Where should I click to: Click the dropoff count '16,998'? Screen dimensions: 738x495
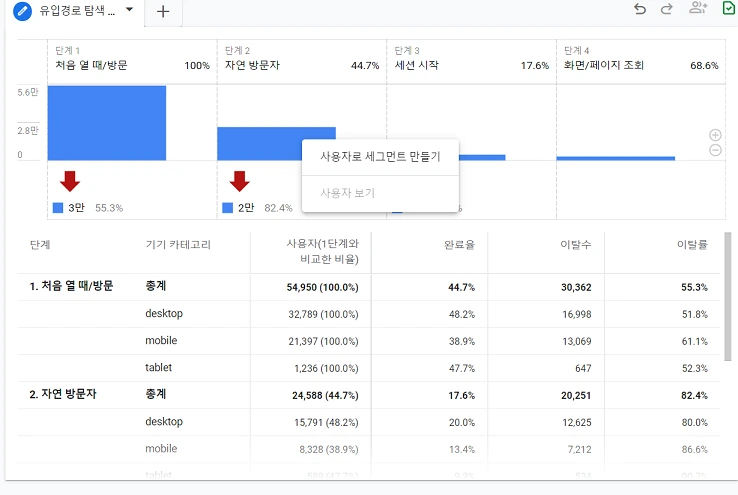pos(577,314)
